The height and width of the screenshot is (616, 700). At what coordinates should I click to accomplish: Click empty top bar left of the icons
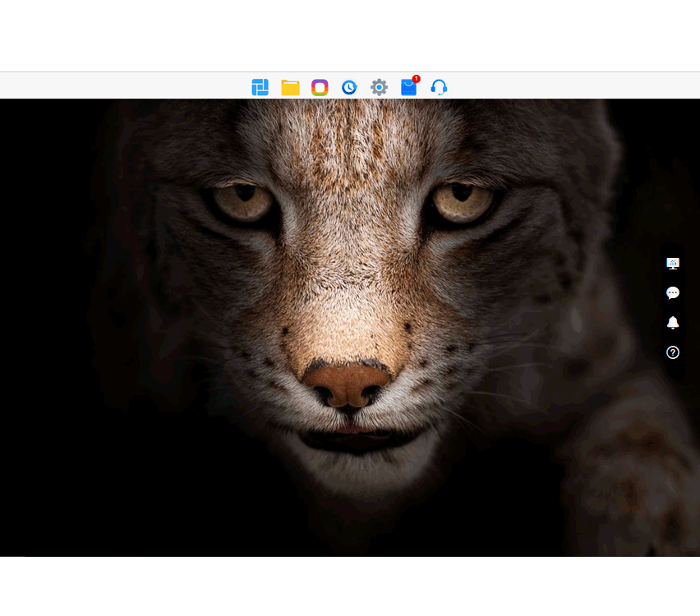click(x=123, y=86)
